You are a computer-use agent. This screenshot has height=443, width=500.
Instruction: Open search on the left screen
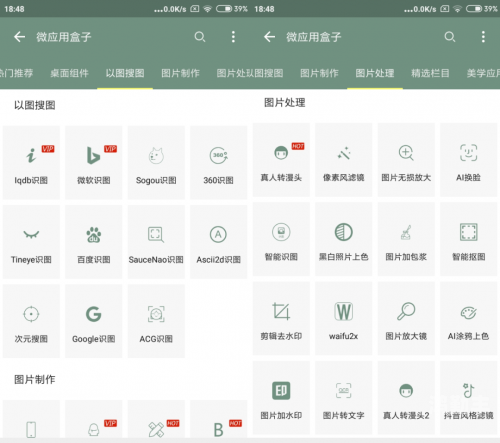coord(200,37)
